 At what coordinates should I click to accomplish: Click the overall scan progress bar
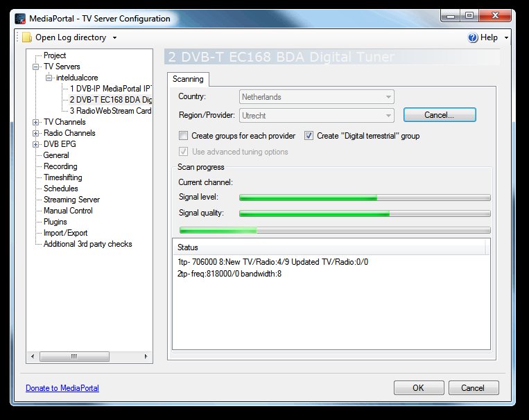point(335,230)
